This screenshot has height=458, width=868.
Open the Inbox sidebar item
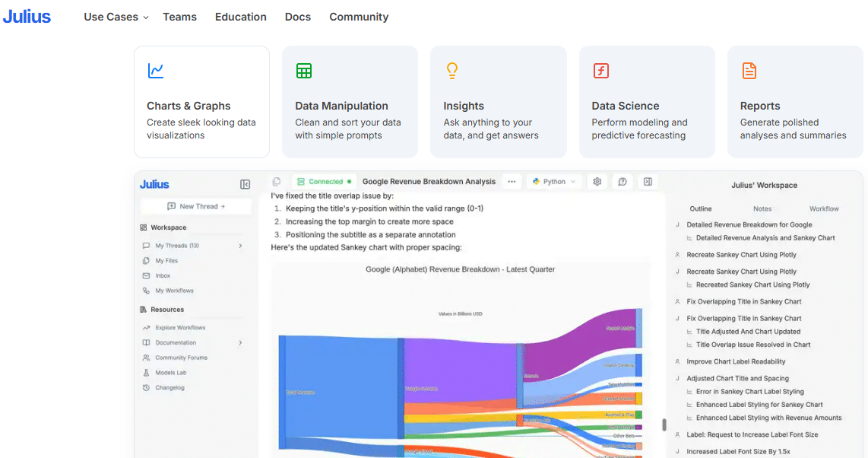pos(163,276)
